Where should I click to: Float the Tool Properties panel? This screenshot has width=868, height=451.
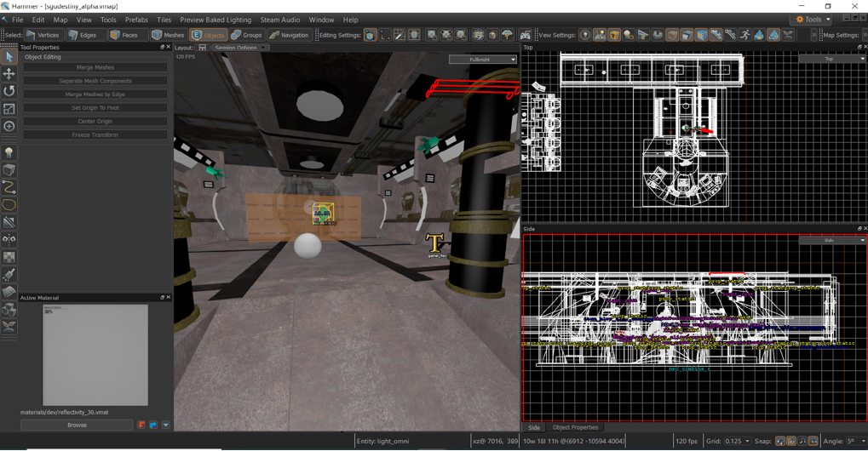click(x=162, y=47)
